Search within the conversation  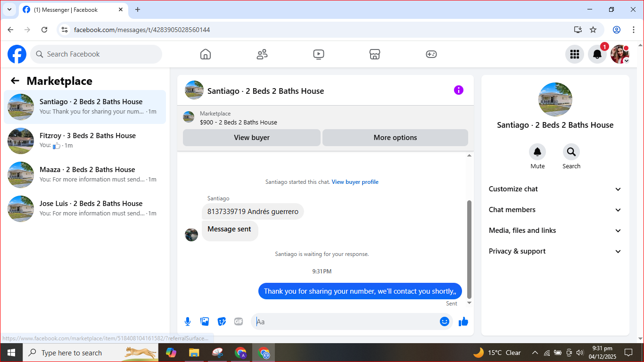point(571,152)
